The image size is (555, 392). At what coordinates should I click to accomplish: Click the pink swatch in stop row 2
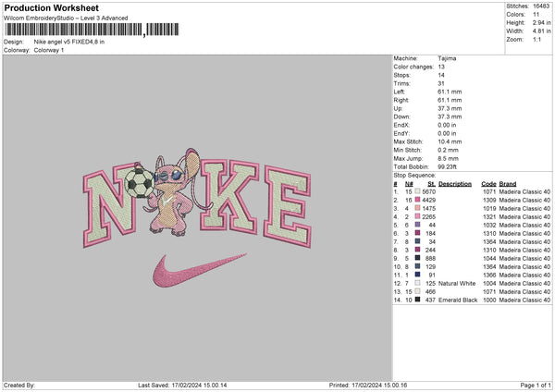point(418,200)
